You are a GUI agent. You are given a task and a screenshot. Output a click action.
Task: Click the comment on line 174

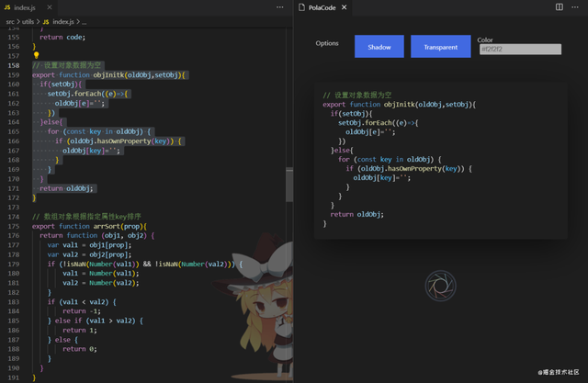(86, 216)
